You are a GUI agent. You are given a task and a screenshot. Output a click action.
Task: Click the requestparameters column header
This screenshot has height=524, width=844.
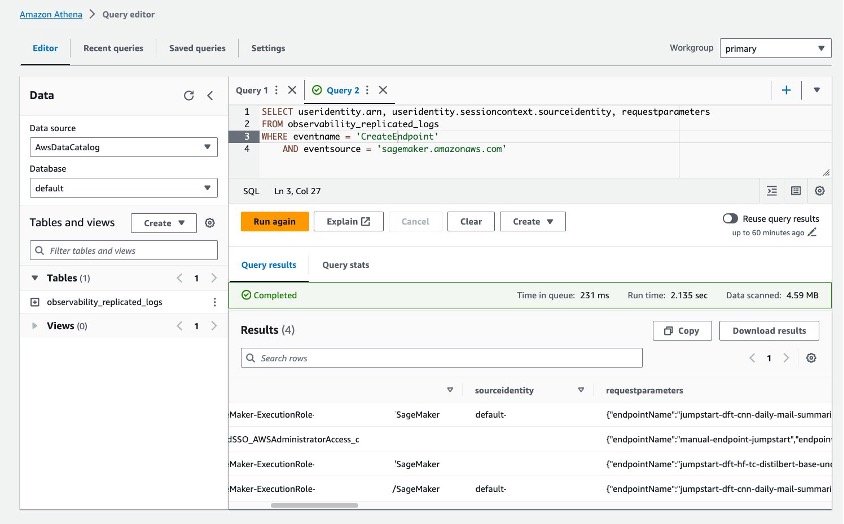point(644,390)
